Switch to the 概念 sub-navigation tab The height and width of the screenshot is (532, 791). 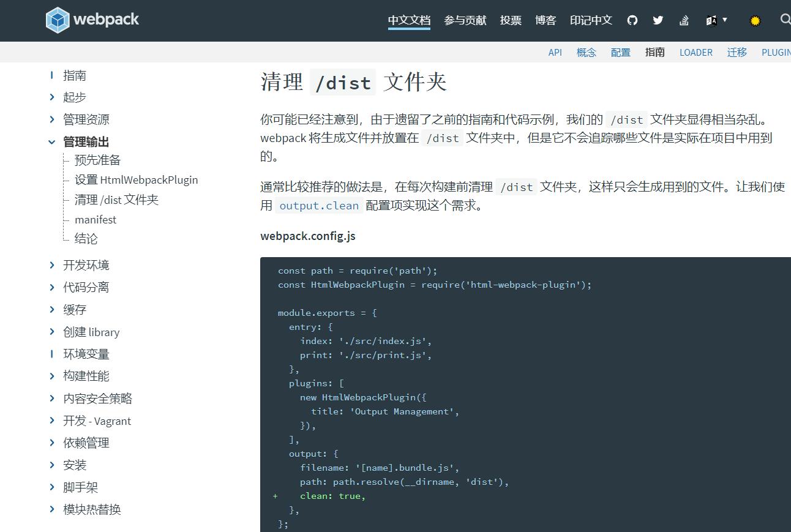(587, 52)
